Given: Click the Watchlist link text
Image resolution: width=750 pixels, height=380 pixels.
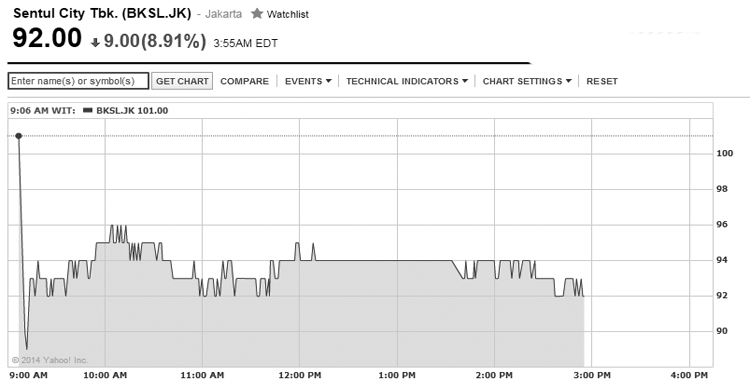Looking at the screenshot, I should 287,14.
